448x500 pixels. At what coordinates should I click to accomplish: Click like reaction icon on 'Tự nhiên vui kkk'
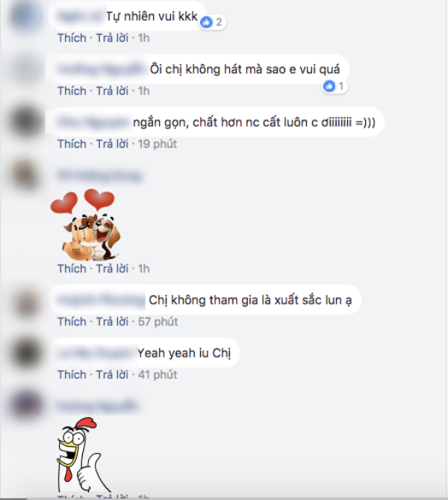click(x=207, y=22)
